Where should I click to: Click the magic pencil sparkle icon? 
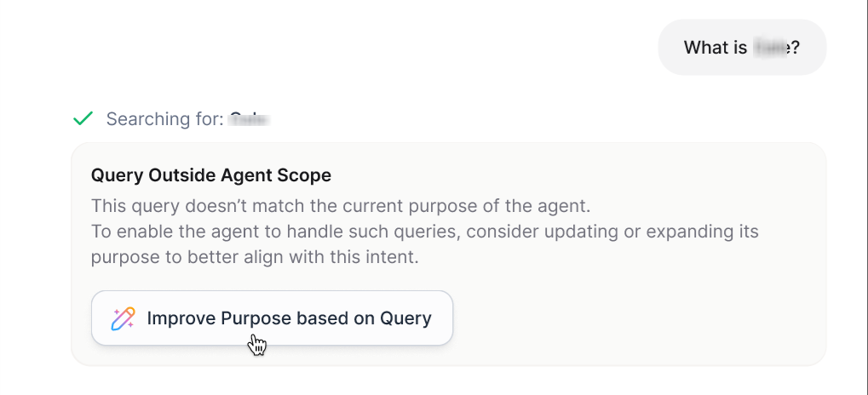123,319
